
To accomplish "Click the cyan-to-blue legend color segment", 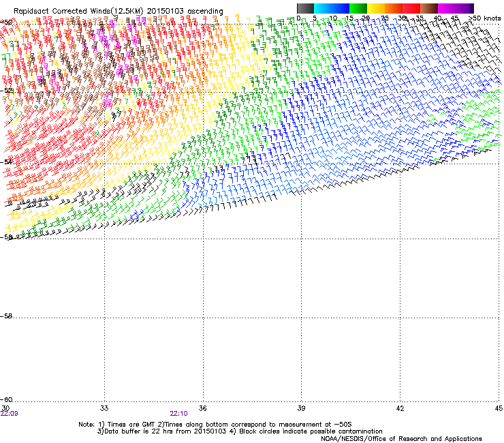I will pos(332,8).
